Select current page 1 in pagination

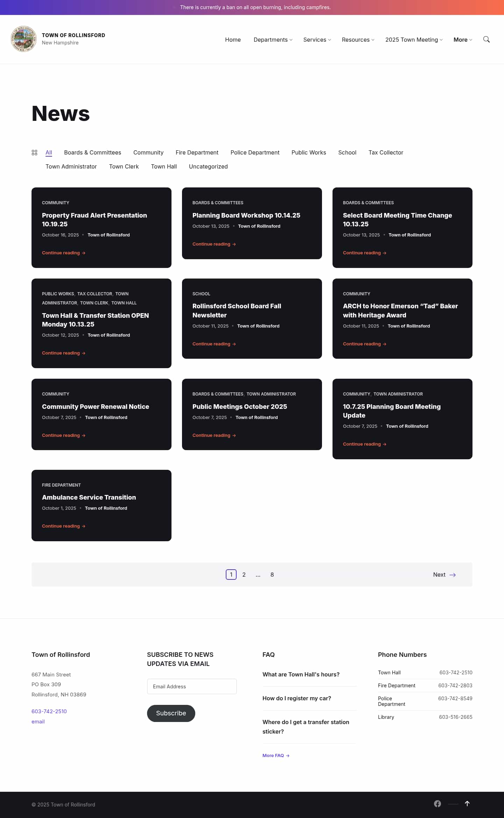231,575
